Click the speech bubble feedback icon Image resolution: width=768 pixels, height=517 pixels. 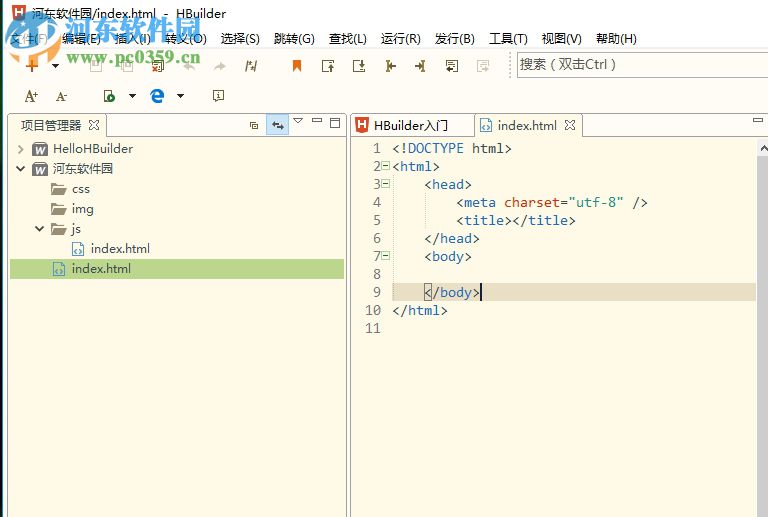[x=218, y=96]
